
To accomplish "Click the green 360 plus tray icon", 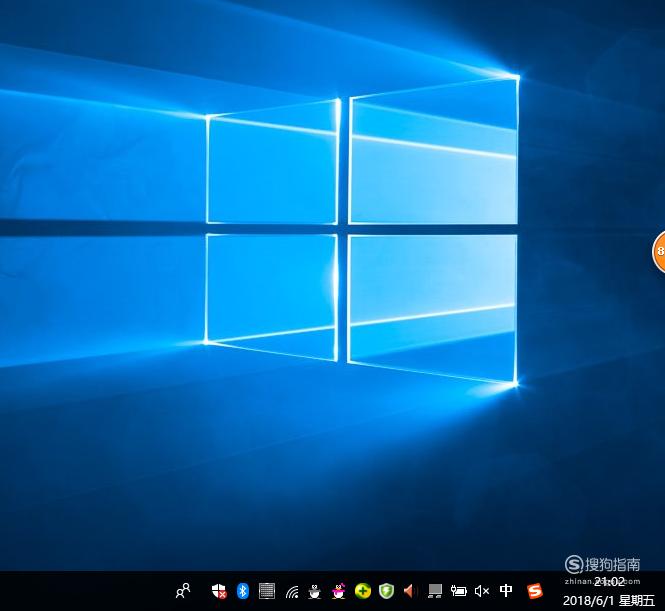I will tap(363, 591).
